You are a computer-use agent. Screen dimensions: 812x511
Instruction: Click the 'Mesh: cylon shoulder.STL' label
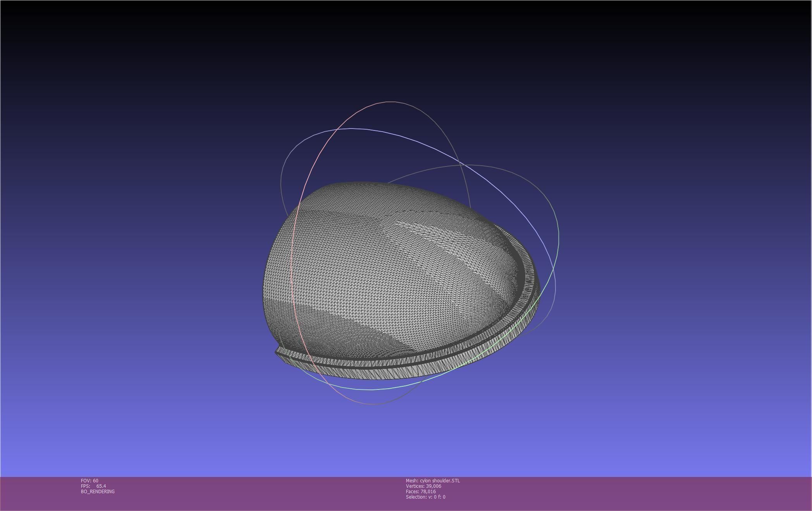coord(433,481)
